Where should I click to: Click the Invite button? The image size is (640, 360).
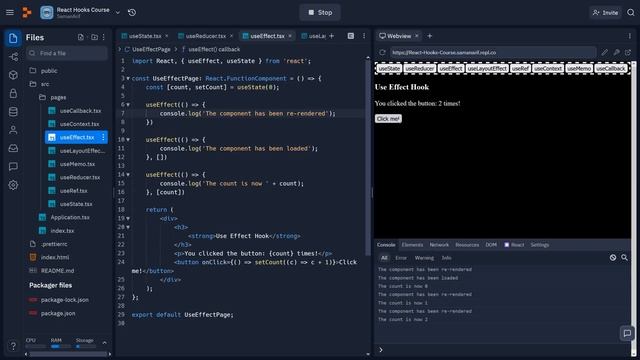(605, 13)
